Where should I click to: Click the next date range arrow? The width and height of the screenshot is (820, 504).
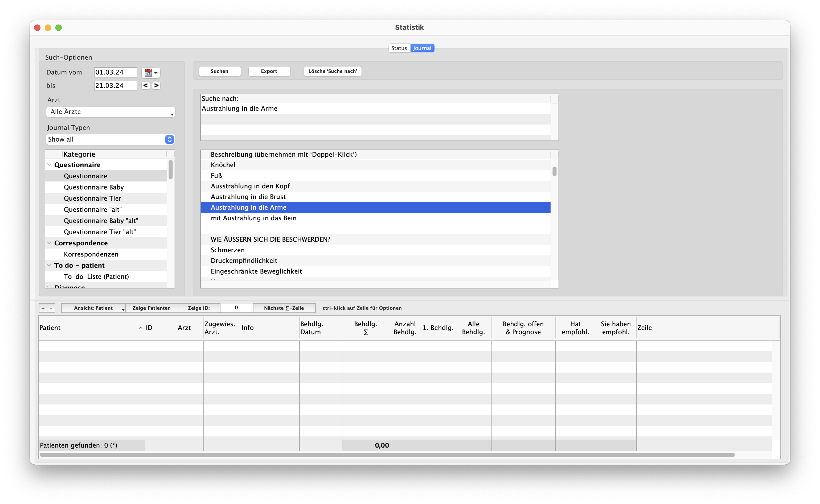click(x=156, y=85)
